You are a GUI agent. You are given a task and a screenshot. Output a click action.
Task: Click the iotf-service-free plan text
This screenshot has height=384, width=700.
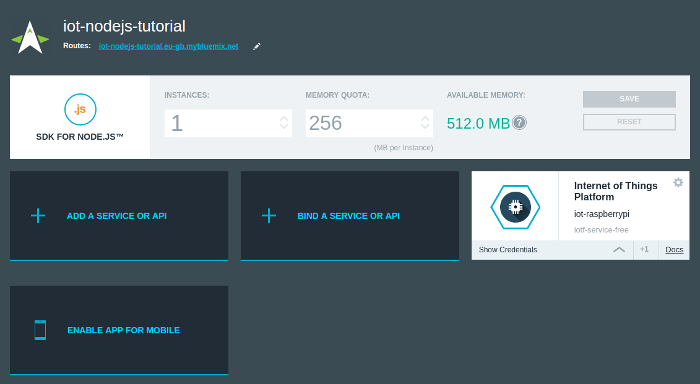coord(601,230)
